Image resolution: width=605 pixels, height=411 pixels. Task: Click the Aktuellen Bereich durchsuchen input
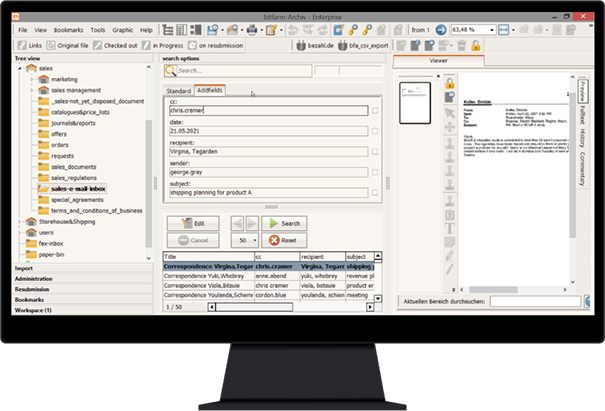coord(535,301)
